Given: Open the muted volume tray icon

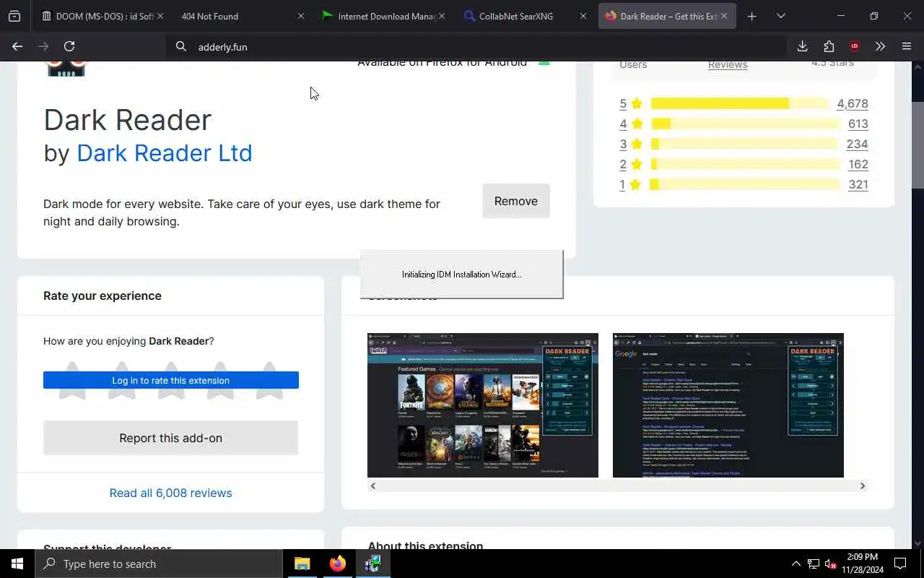Looking at the screenshot, I should coord(831,564).
